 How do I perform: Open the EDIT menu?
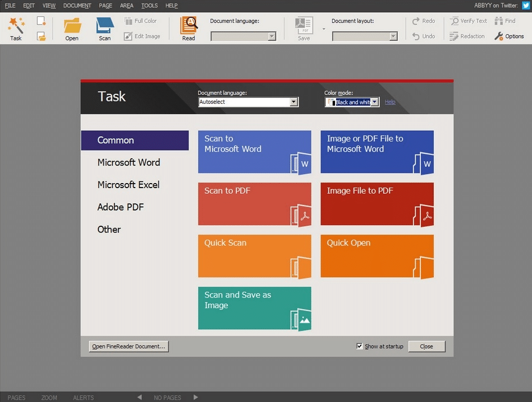29,6
